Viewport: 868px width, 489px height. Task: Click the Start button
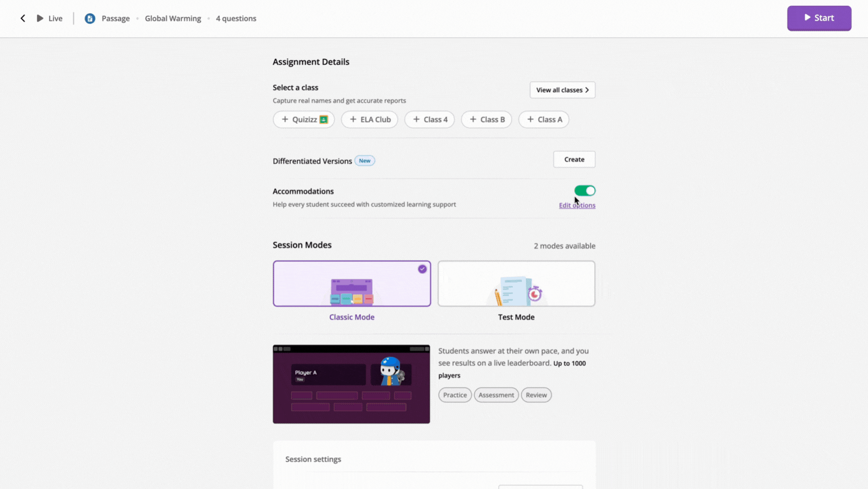click(x=819, y=18)
